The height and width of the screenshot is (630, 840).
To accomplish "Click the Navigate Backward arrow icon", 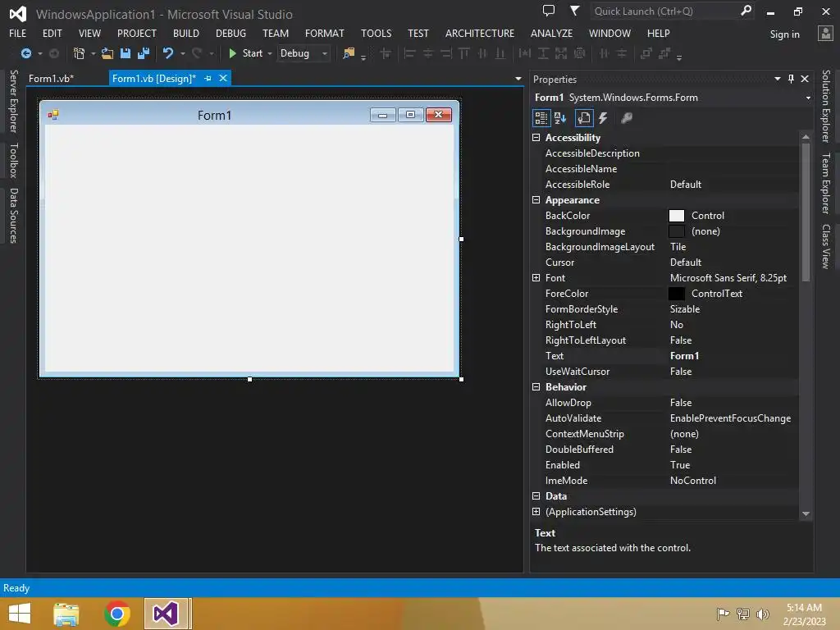I will coord(25,53).
